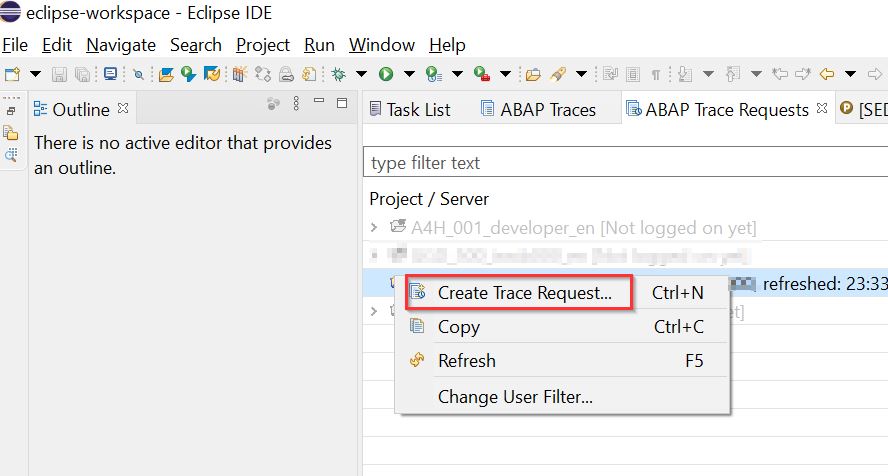Image resolution: width=888 pixels, height=476 pixels.
Task: Open the Debug dropdown arrow
Action: point(361,74)
